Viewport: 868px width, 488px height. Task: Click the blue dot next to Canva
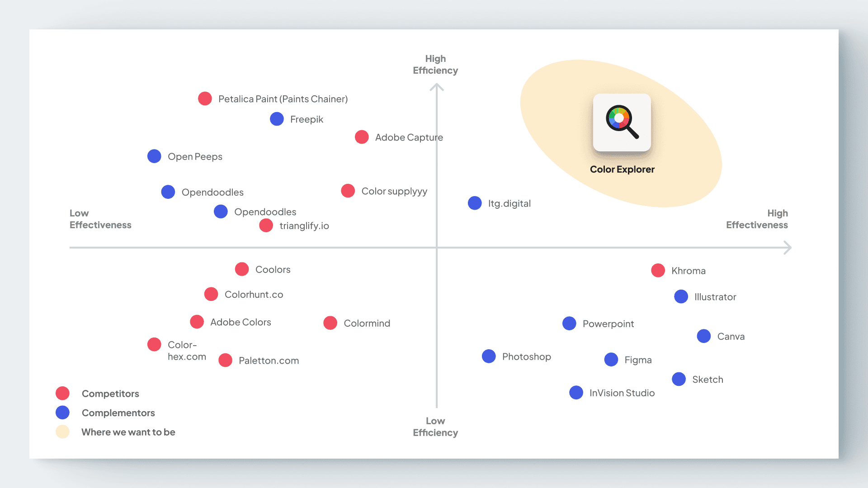pyautogui.click(x=703, y=336)
